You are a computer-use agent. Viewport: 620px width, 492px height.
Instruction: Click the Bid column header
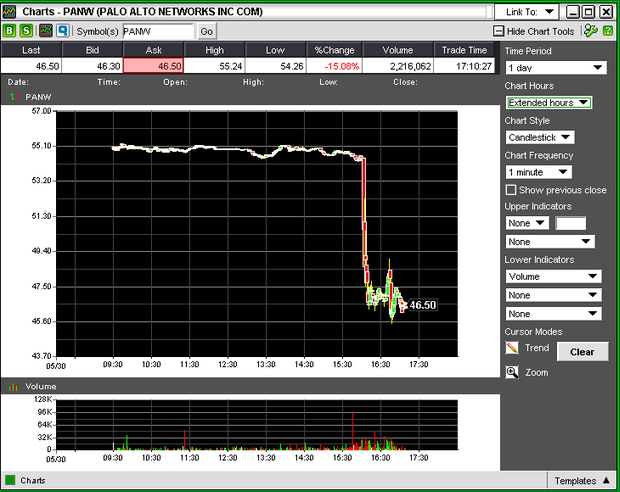[x=92, y=50]
